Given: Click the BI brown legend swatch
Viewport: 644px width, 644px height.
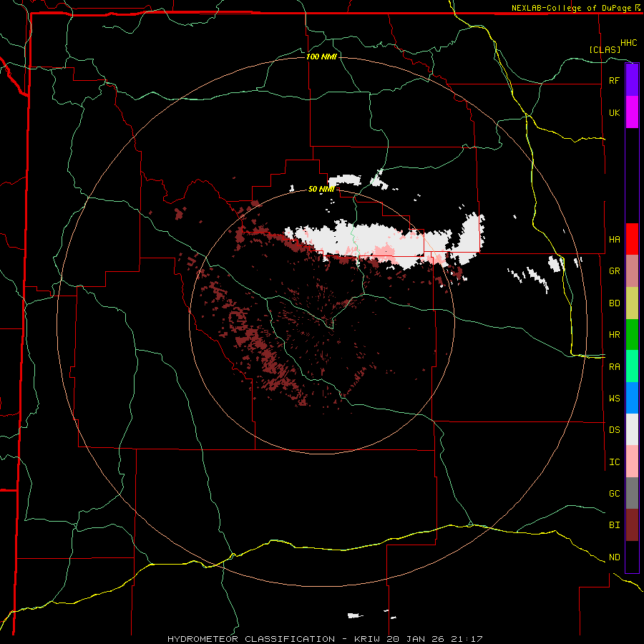Looking at the screenshot, I should [x=632, y=525].
